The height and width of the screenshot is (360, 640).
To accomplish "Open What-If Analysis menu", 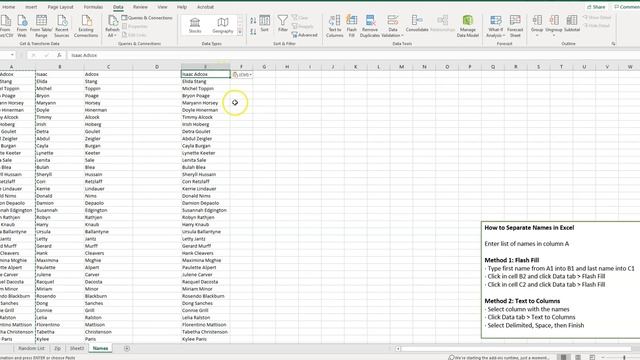I will (496, 26).
